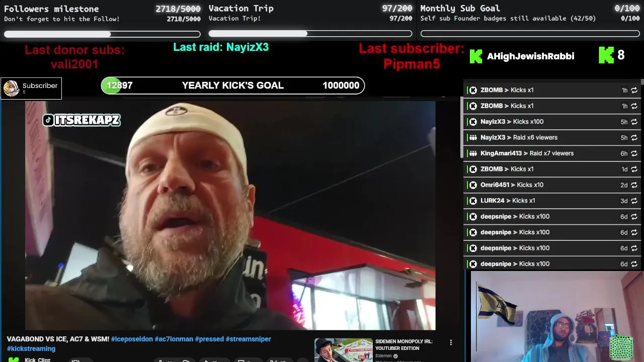Click the Followers milestone progress bar
This screenshot has width=644, height=362.
[x=102, y=34]
